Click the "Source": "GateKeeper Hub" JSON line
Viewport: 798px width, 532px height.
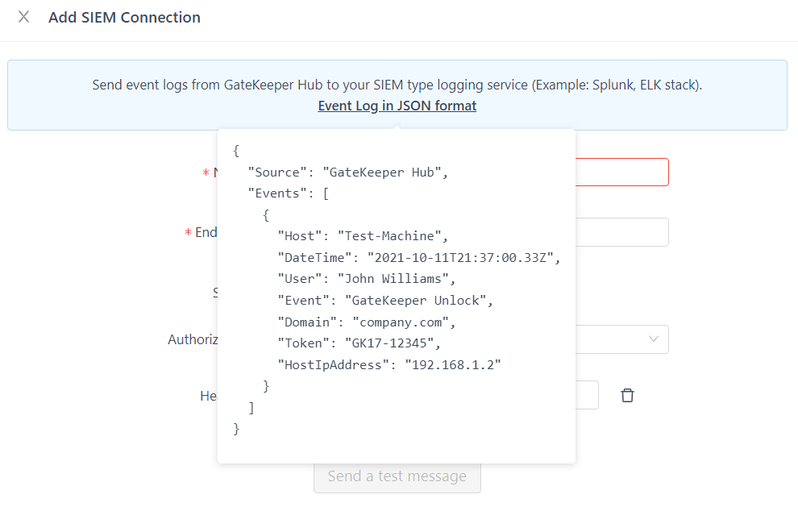[x=347, y=172]
